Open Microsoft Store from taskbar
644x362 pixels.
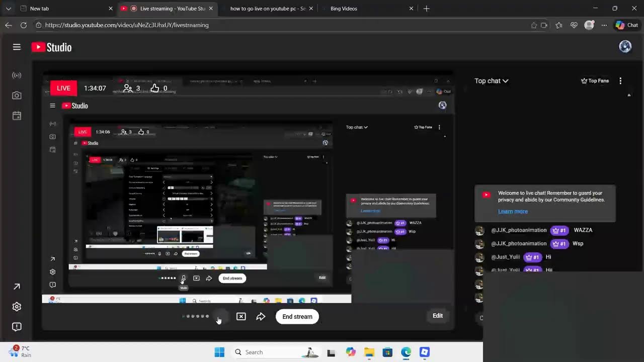pyautogui.click(x=387, y=352)
